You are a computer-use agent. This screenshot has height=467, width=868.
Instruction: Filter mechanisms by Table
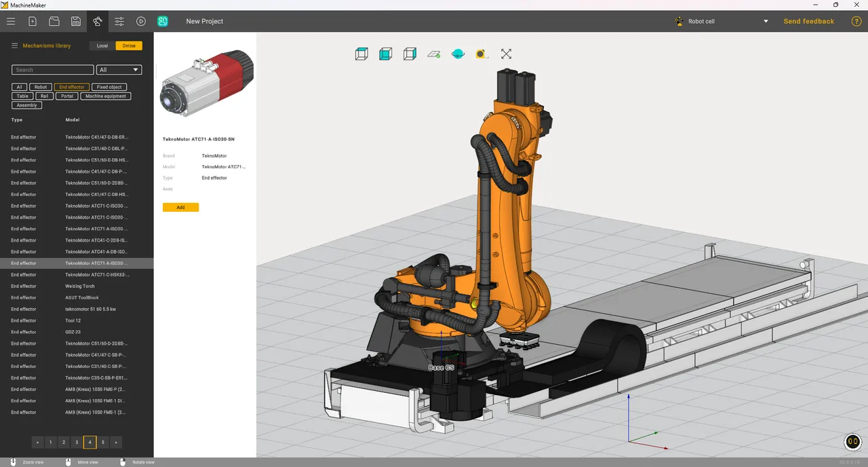[x=22, y=96]
